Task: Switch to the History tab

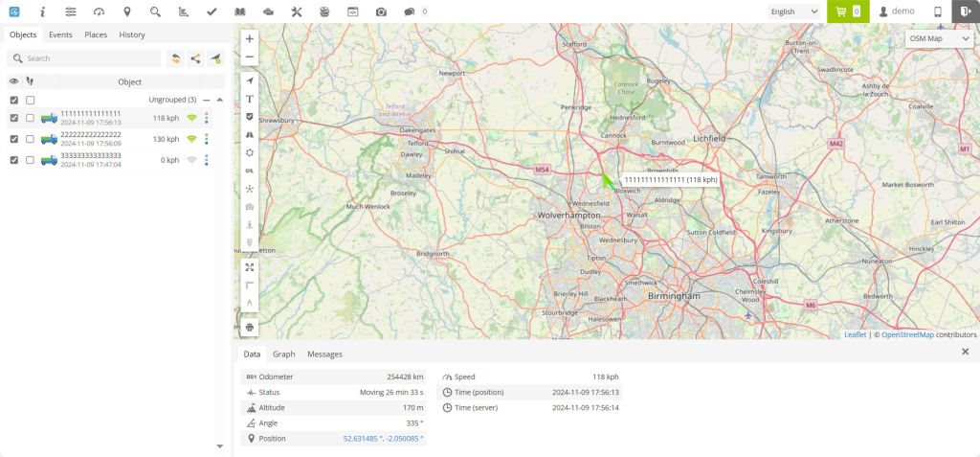Action: tap(132, 34)
